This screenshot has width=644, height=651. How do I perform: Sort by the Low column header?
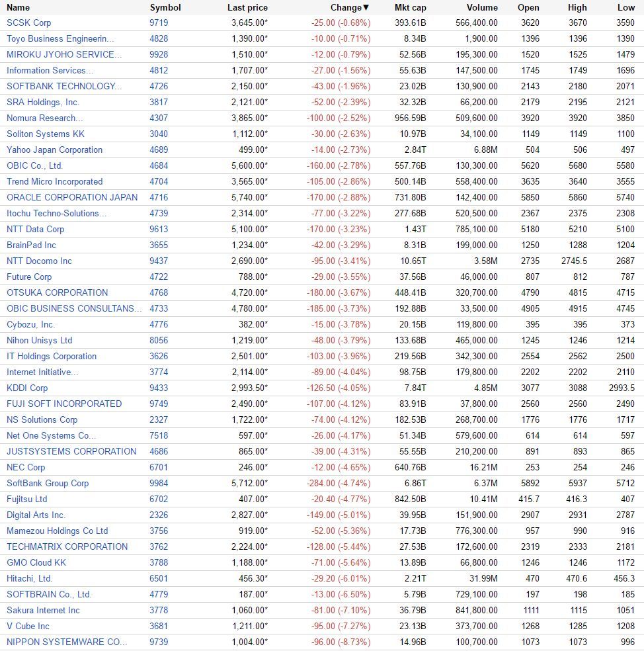tap(625, 7)
